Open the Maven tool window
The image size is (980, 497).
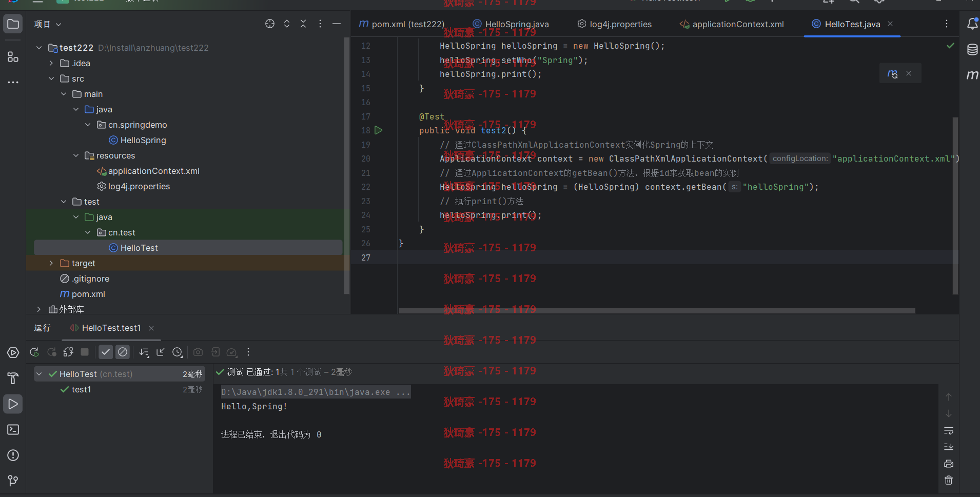click(x=972, y=75)
